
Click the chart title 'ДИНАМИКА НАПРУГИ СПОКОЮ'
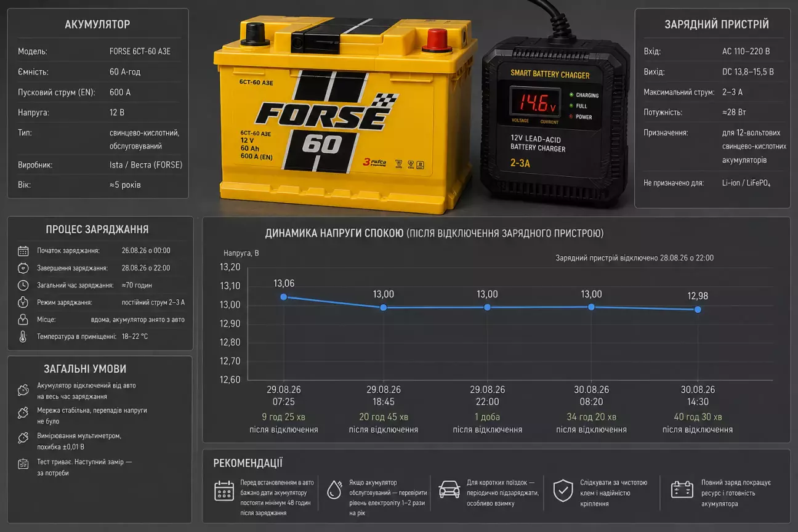(x=334, y=234)
